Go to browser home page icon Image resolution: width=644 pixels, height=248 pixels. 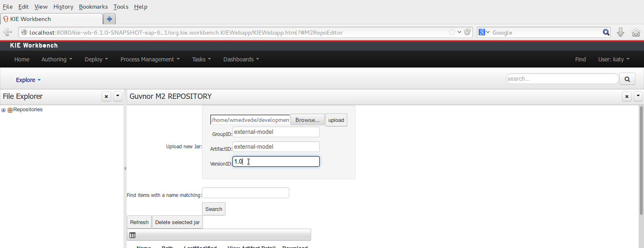pos(636,32)
